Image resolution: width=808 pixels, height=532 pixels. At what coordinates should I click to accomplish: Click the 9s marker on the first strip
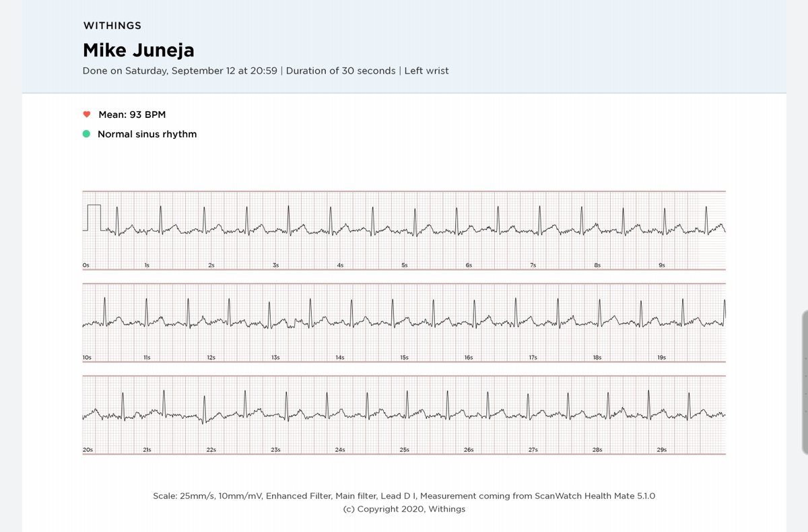(661, 265)
